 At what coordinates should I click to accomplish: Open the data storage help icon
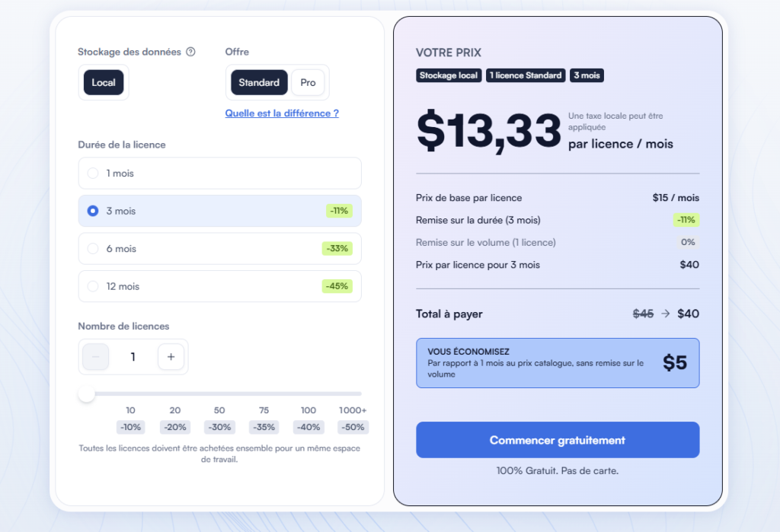190,52
